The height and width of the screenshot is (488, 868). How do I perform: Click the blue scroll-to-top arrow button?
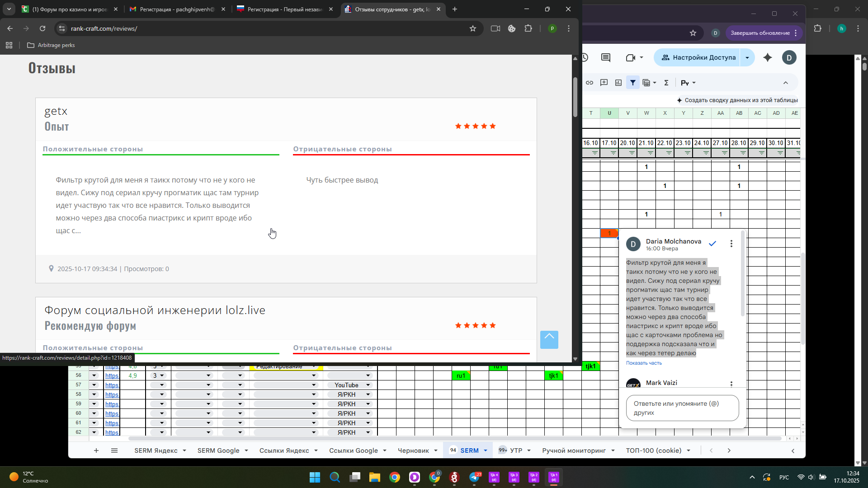549,339
